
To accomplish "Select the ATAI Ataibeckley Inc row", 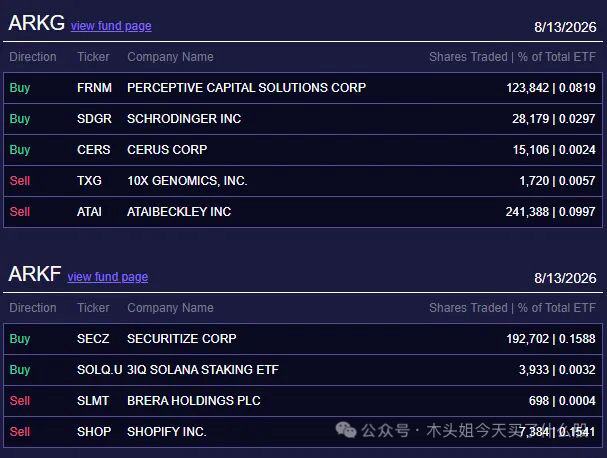I will (x=303, y=212).
